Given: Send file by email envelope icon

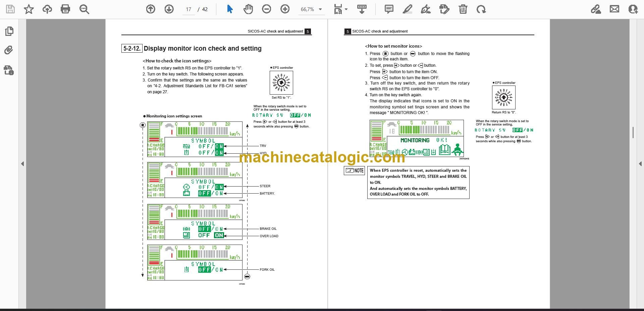Looking at the screenshot, I should [614, 9].
